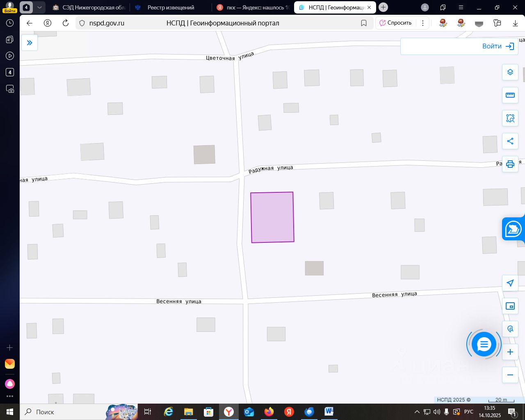Select the ruler measurement tool
The image size is (525, 420).
pyautogui.click(x=510, y=95)
